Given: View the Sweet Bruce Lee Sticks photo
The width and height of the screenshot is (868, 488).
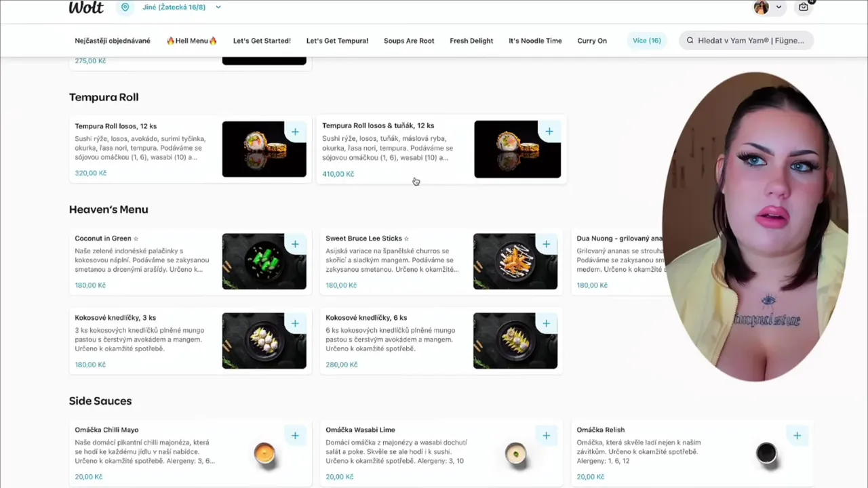Looking at the screenshot, I should pyautogui.click(x=515, y=262).
